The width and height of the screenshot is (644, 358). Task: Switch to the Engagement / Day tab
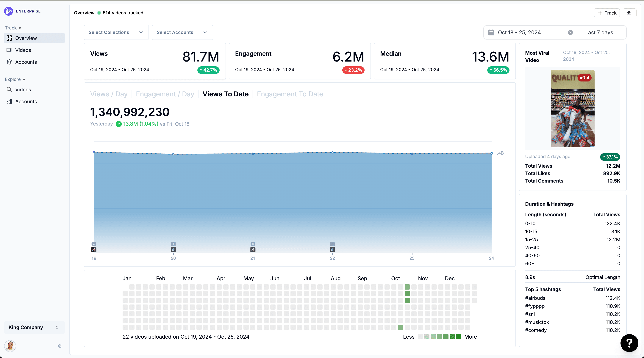coord(165,94)
